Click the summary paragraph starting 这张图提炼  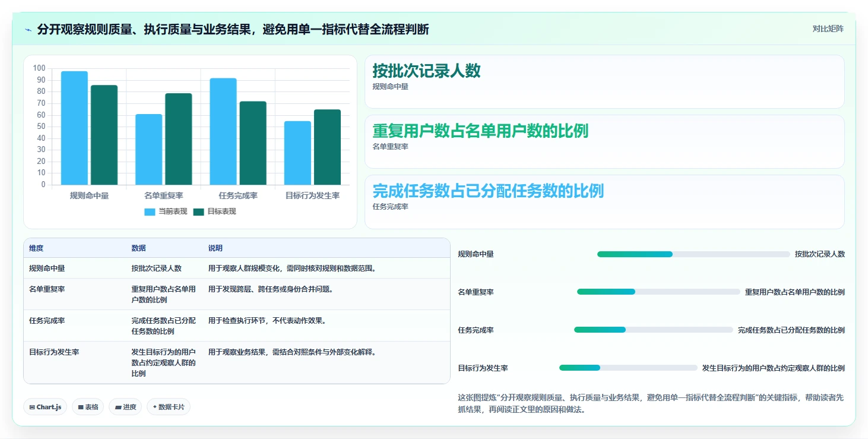[x=650, y=403]
